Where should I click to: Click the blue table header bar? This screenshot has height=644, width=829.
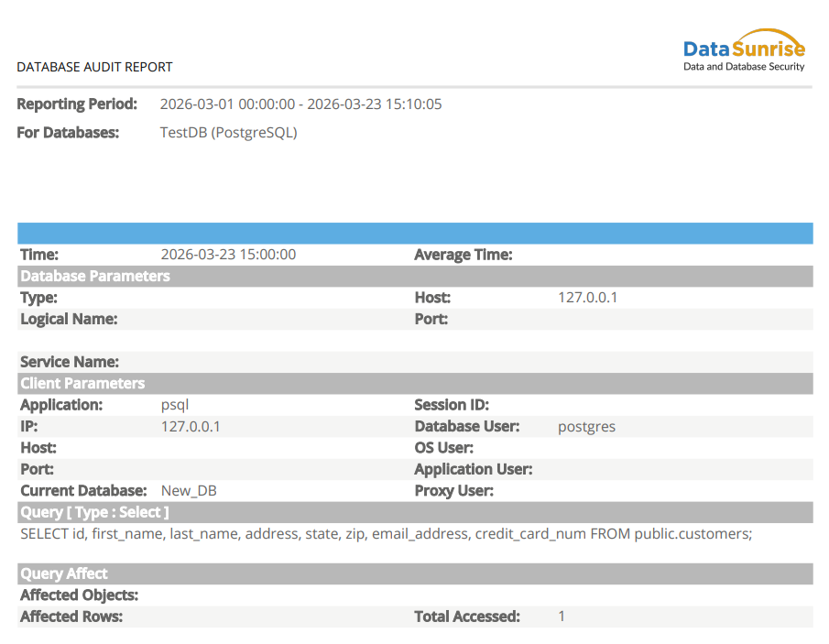coord(414,233)
